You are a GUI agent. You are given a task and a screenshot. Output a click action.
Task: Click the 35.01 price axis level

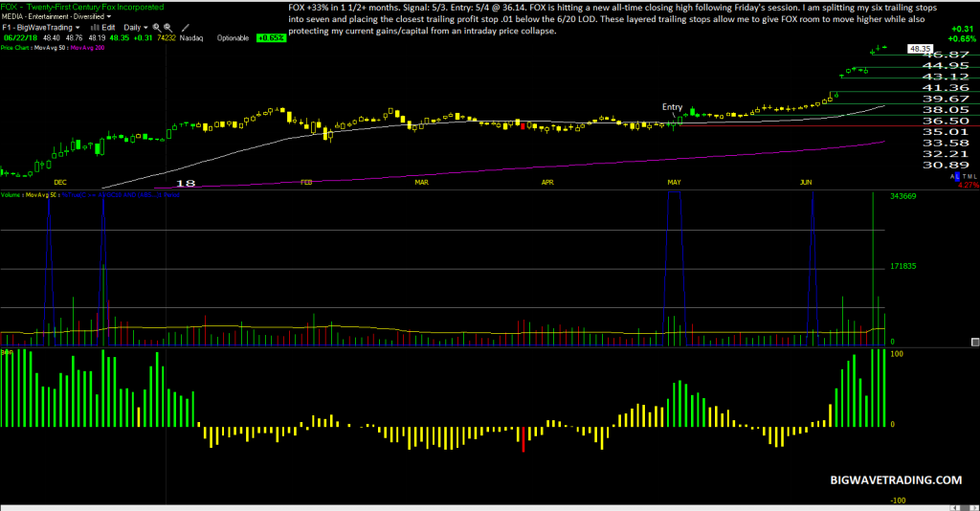[946, 132]
